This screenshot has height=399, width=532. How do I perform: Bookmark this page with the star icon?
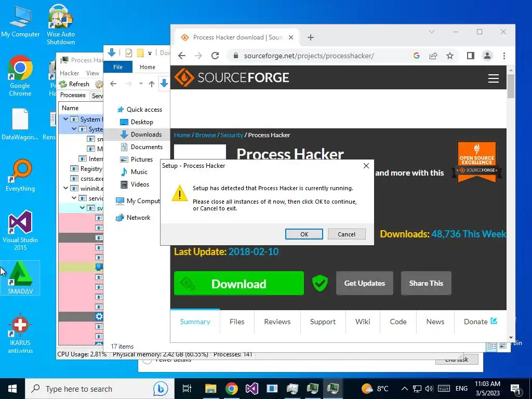450,56
